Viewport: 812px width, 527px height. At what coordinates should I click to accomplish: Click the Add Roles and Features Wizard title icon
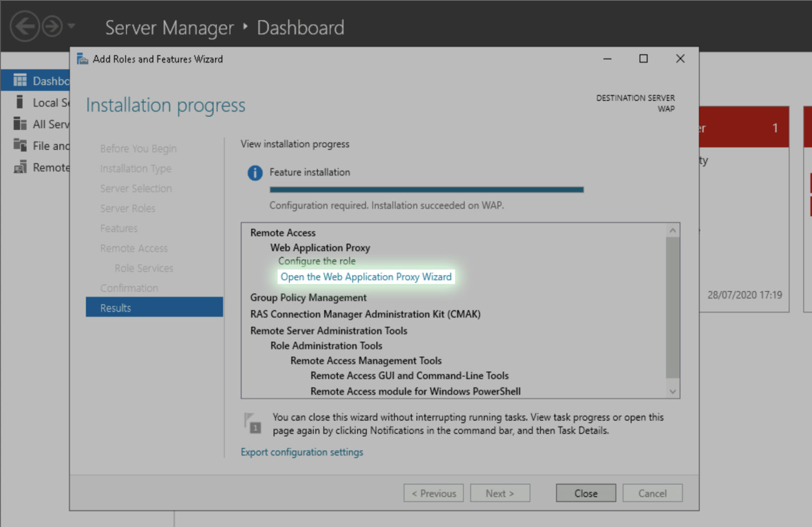pos(82,59)
